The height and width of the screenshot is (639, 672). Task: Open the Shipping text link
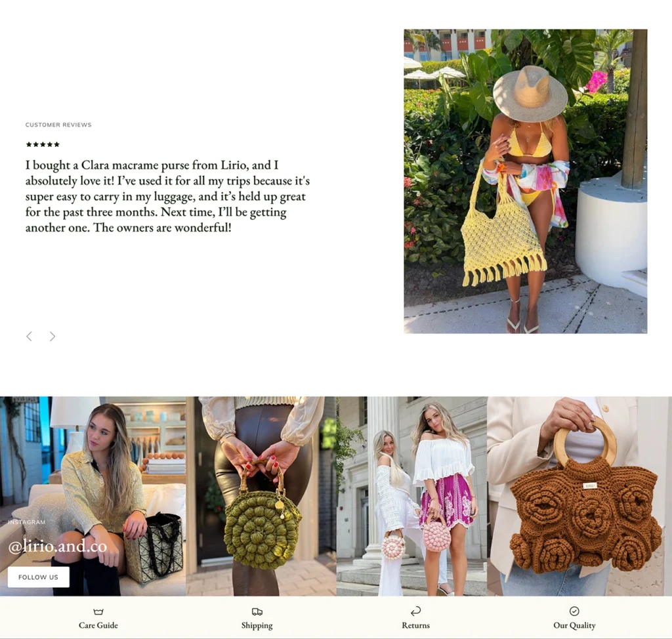pos(257,625)
